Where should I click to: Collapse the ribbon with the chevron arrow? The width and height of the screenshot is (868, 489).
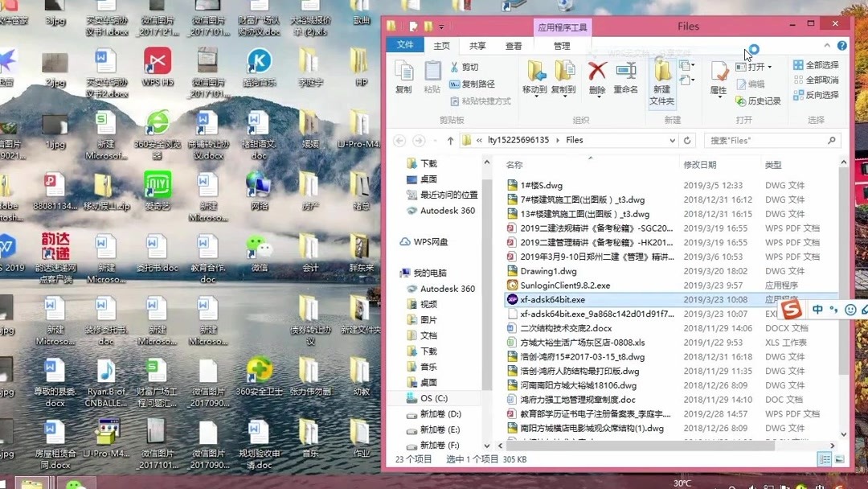(826, 46)
